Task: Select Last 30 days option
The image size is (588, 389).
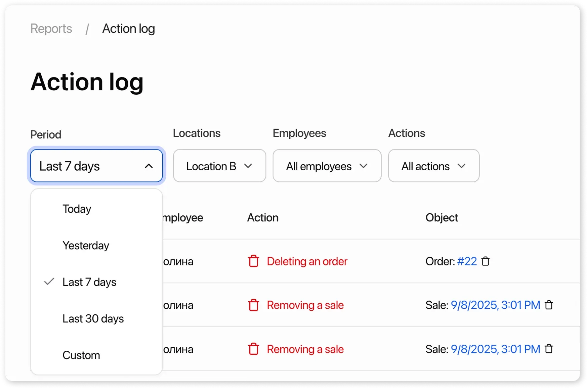Action: tap(93, 318)
